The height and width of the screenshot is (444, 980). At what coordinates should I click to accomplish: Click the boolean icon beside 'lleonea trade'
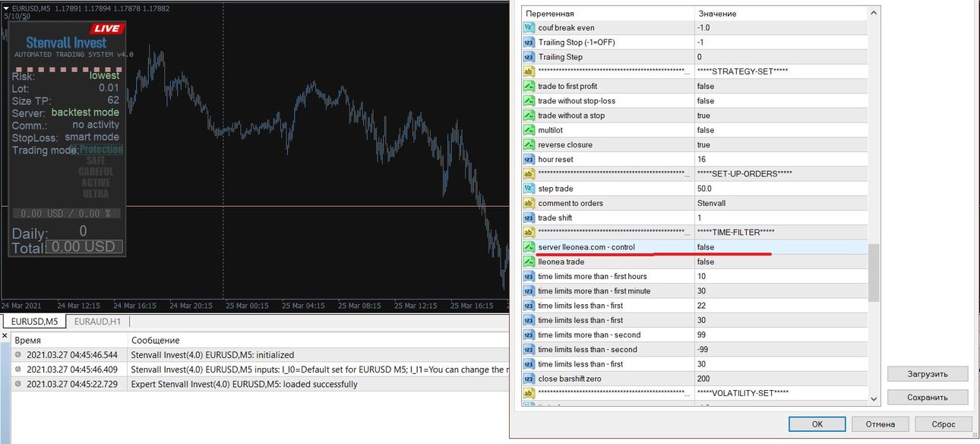(530, 262)
